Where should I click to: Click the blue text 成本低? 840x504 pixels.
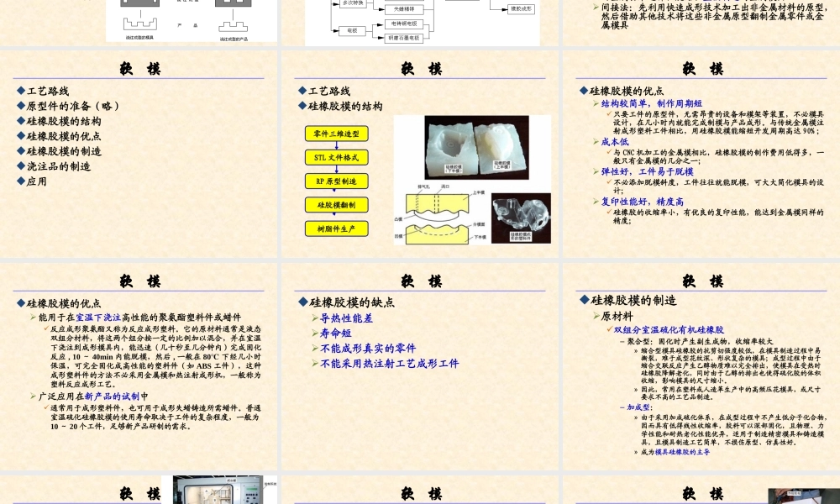615,142
